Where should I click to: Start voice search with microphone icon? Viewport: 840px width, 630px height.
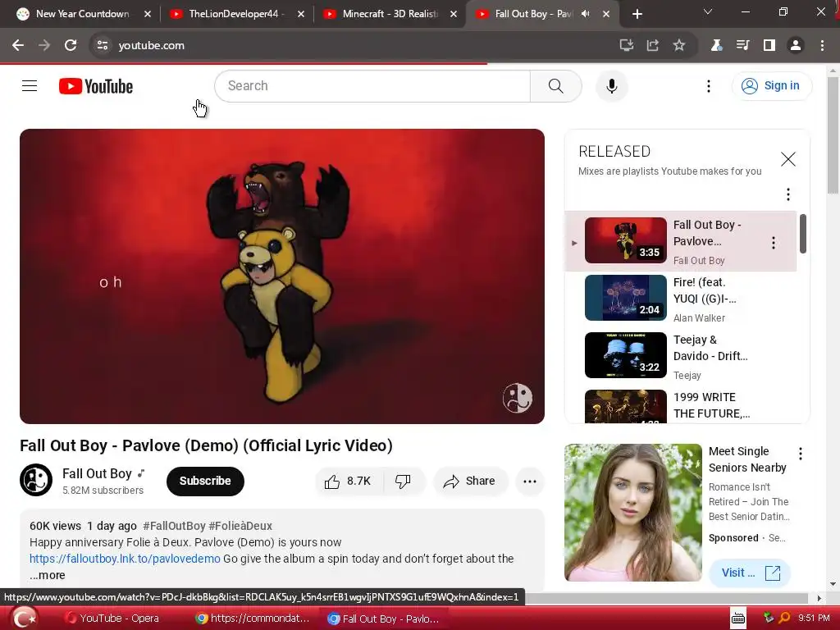611,85
